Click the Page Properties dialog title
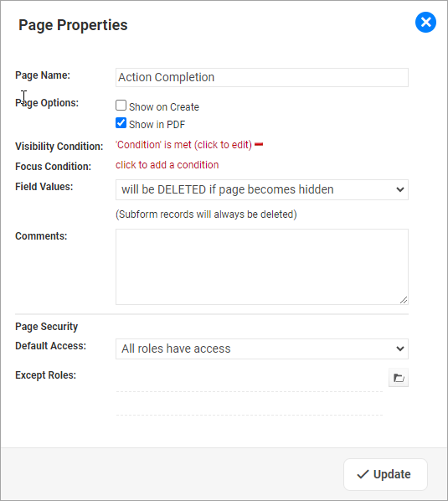Screen dimensions: 448x501 pyautogui.click(x=73, y=25)
